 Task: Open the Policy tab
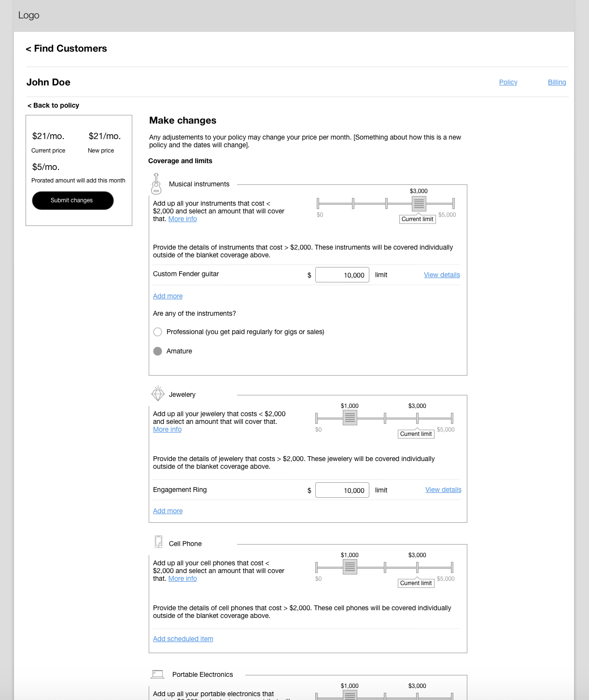coord(508,83)
